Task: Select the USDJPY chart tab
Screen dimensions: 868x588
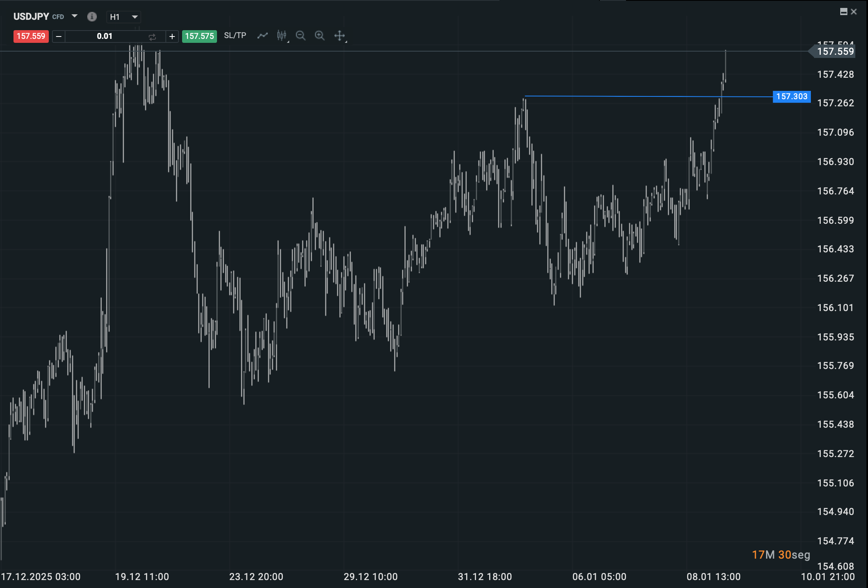Action: [31, 16]
